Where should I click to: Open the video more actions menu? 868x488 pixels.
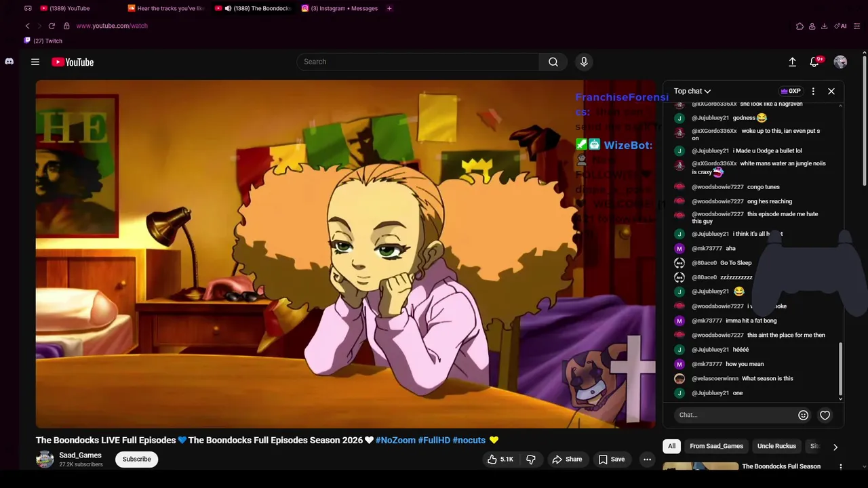[x=647, y=459]
